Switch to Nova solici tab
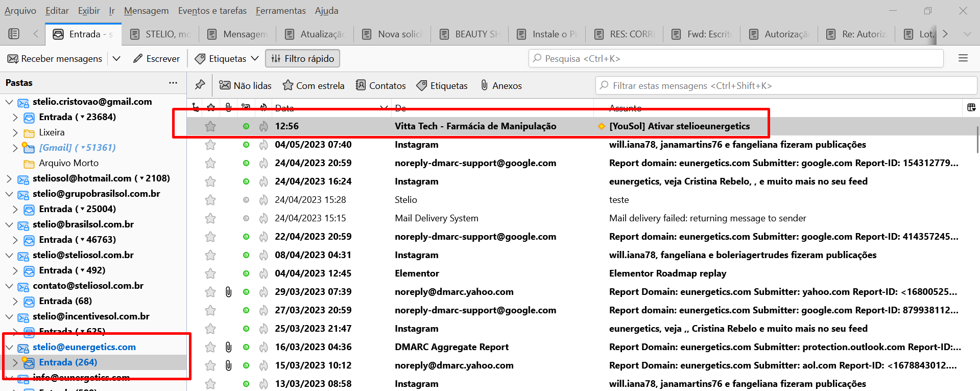The width and height of the screenshot is (980, 391). point(393,34)
